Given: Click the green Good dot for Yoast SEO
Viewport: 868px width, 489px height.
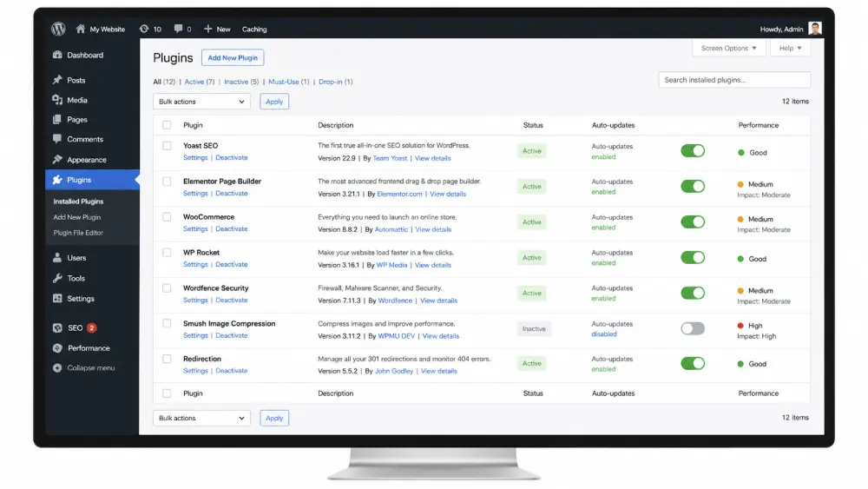Looking at the screenshot, I should [741, 152].
